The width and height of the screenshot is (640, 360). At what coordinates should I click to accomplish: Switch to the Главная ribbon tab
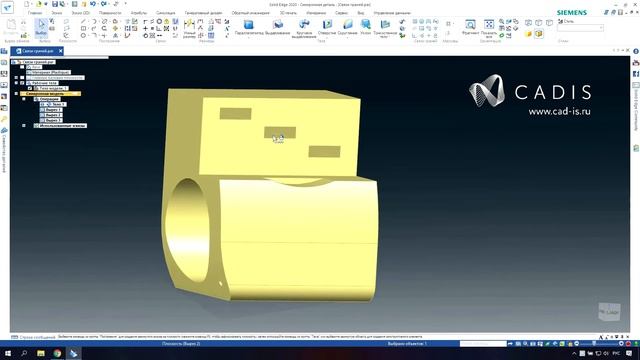pos(35,13)
